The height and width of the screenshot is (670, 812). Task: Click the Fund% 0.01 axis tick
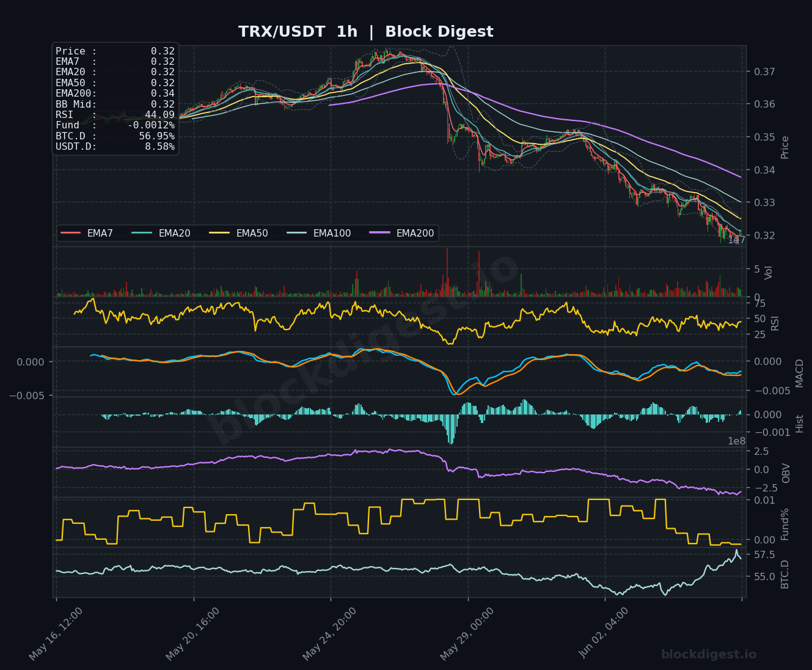click(764, 501)
